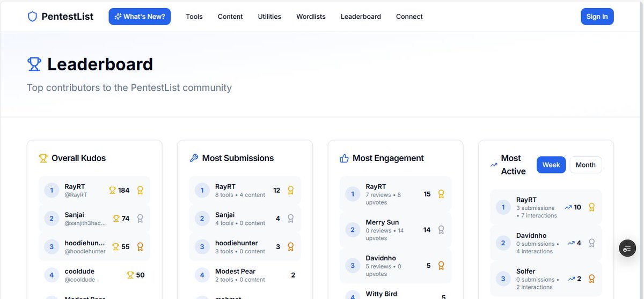Click gold medal beside RayRT 10 in Most Active
This screenshot has height=299, width=644.
pyautogui.click(x=592, y=207)
